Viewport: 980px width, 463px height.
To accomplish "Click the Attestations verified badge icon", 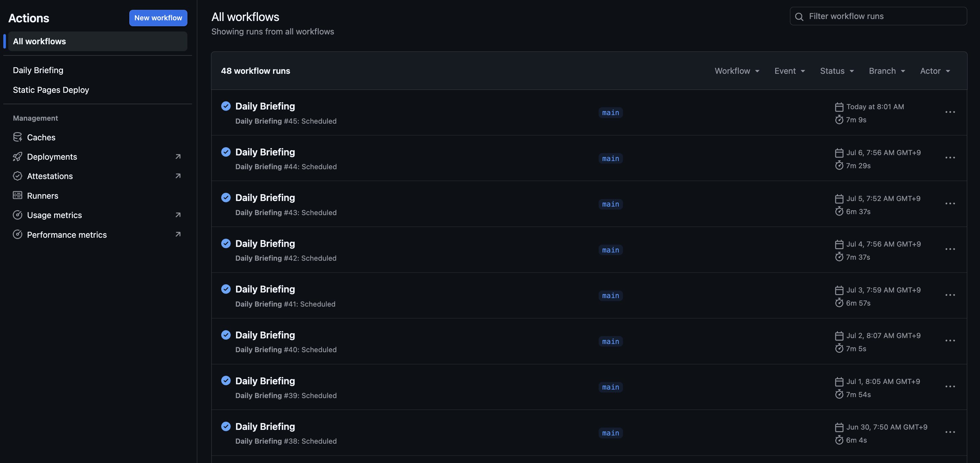I will (17, 176).
